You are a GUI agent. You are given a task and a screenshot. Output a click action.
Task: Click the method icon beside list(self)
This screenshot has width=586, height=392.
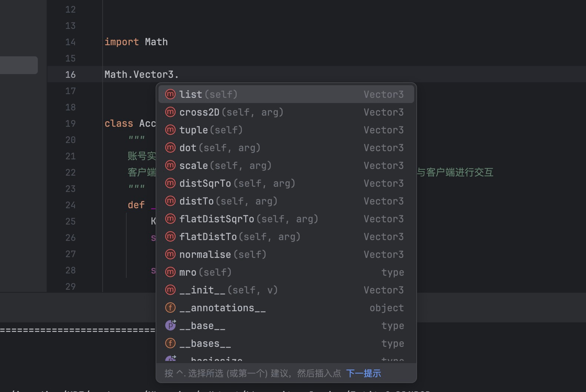tap(170, 94)
